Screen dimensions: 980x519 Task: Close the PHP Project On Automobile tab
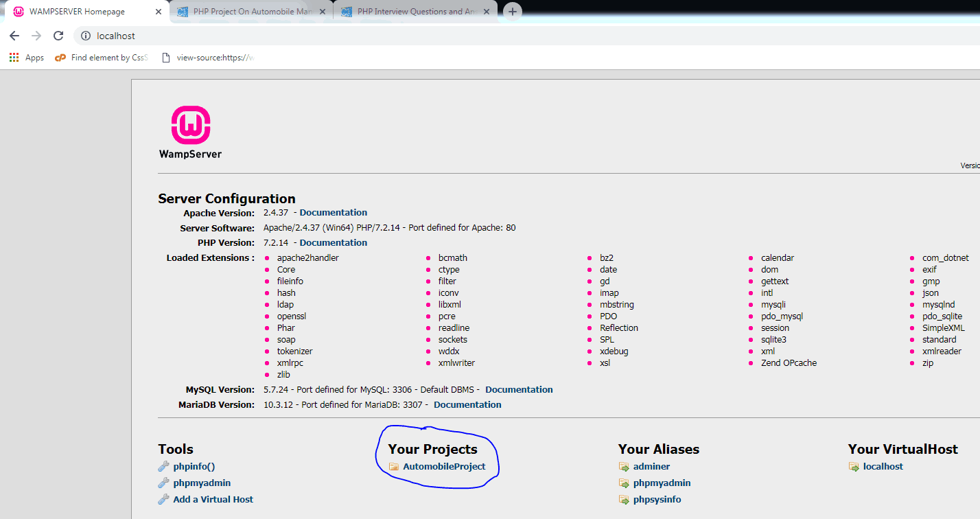tap(322, 12)
